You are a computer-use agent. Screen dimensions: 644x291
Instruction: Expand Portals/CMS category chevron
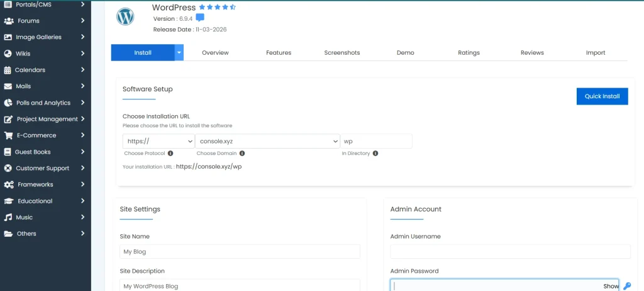tap(83, 4)
